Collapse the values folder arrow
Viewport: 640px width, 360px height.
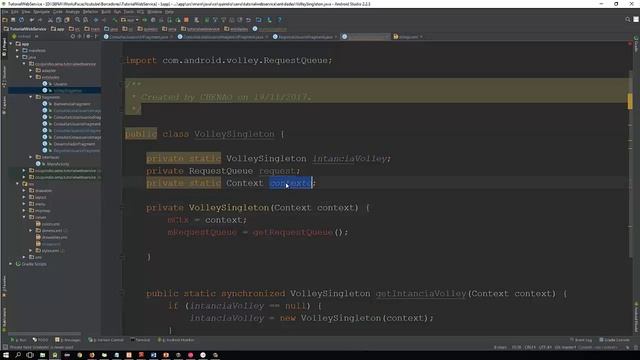pos(24,217)
